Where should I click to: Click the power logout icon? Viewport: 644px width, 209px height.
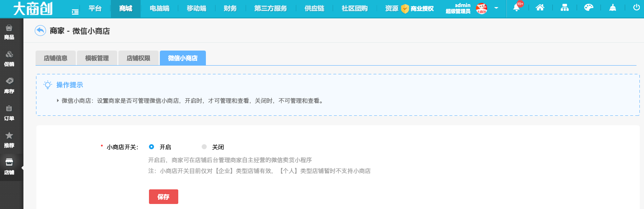636,8
